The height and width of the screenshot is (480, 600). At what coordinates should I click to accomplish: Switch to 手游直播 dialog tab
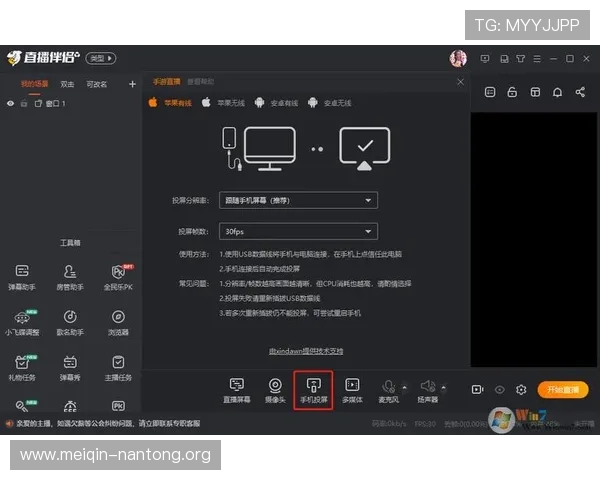coord(166,82)
